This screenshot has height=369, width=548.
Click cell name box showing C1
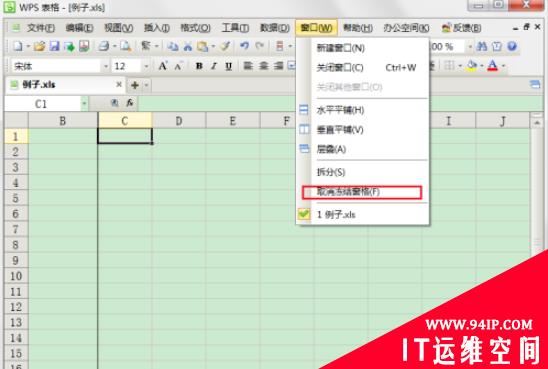click(x=42, y=104)
